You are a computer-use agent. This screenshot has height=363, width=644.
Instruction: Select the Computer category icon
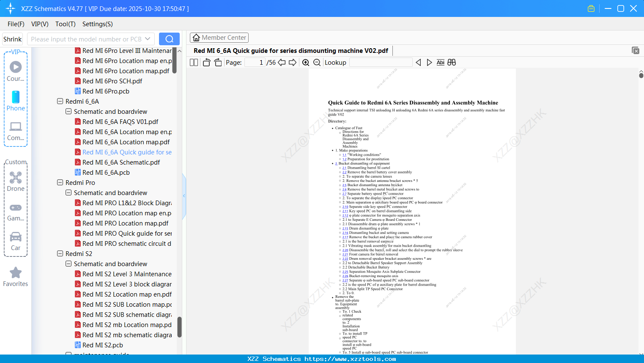coord(16,131)
